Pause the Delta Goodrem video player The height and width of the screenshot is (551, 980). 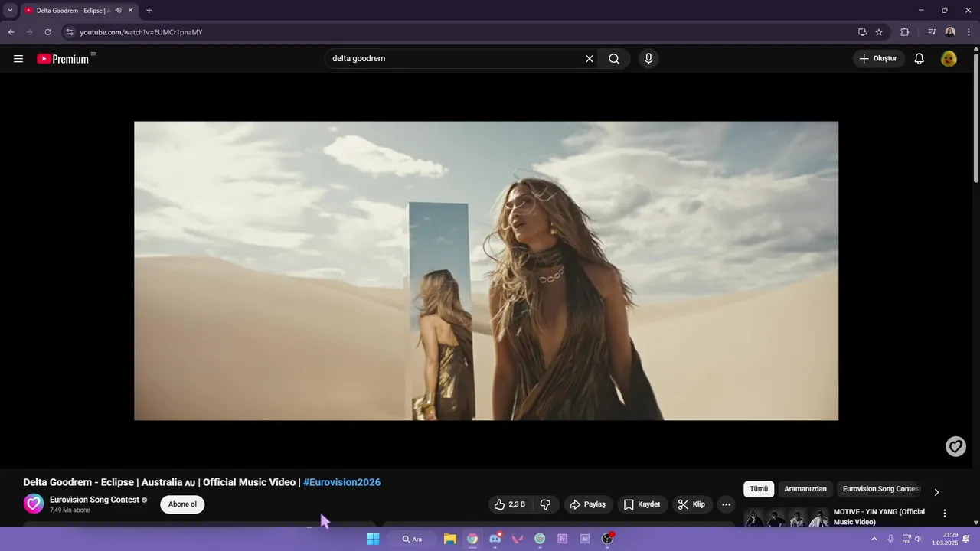pyautogui.click(x=486, y=271)
